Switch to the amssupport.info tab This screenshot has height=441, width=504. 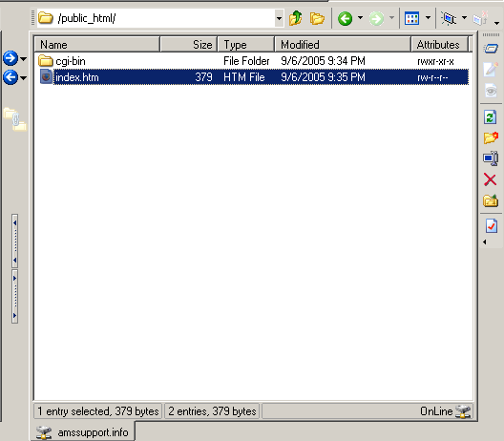click(82, 432)
